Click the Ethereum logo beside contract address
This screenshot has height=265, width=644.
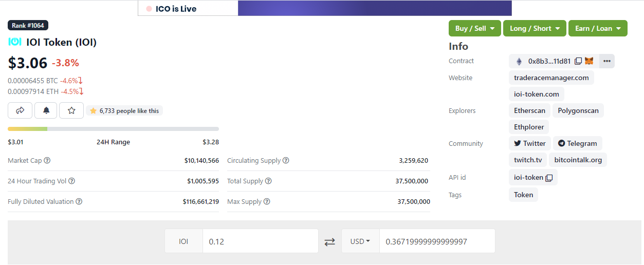(519, 61)
